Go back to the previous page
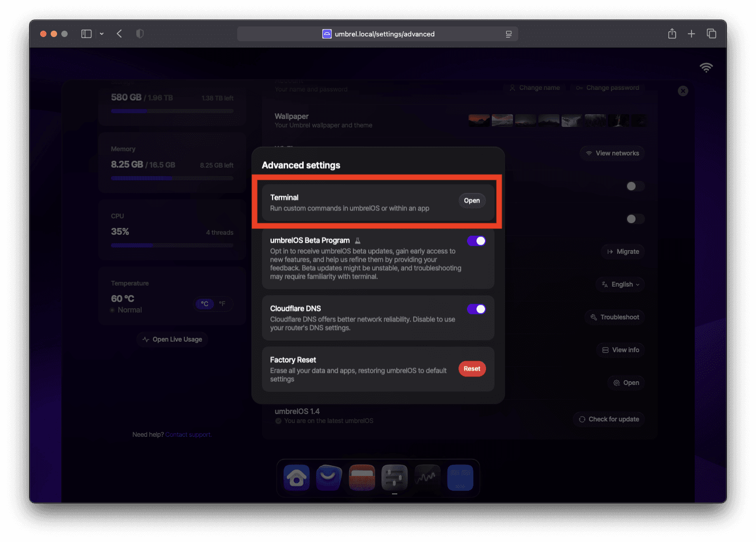Viewport: 756px width, 542px height. tap(119, 34)
